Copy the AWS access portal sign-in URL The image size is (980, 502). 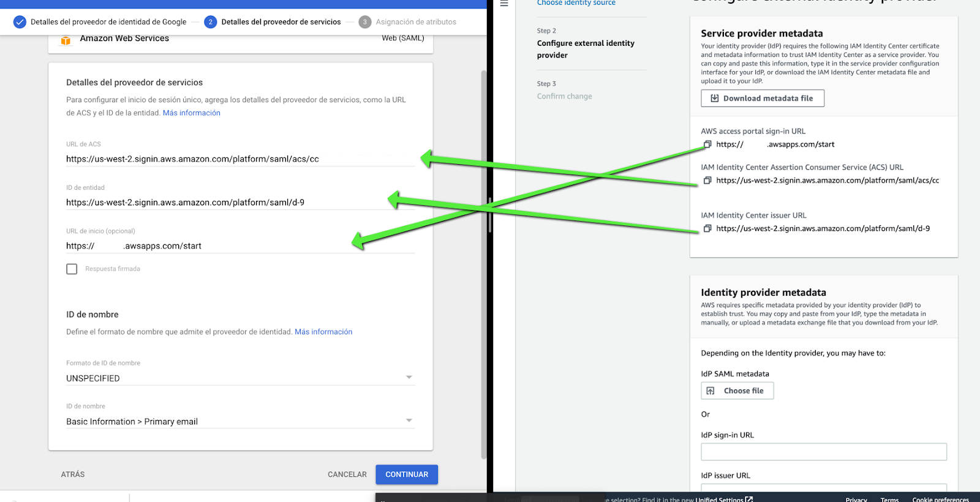point(707,144)
